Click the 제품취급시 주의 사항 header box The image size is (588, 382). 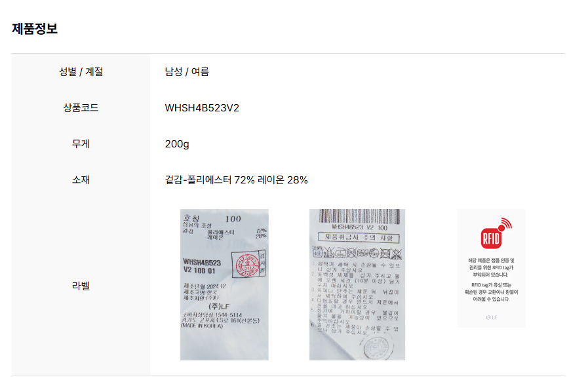[359, 238]
